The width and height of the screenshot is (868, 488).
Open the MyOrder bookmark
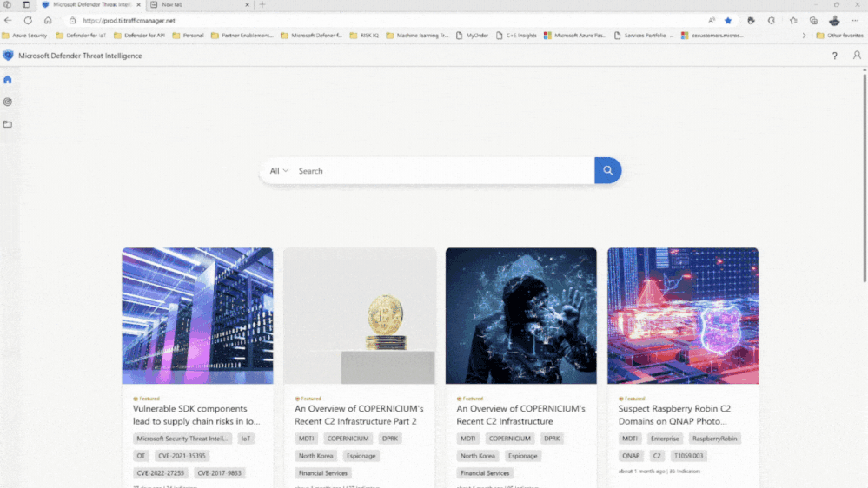[472, 36]
